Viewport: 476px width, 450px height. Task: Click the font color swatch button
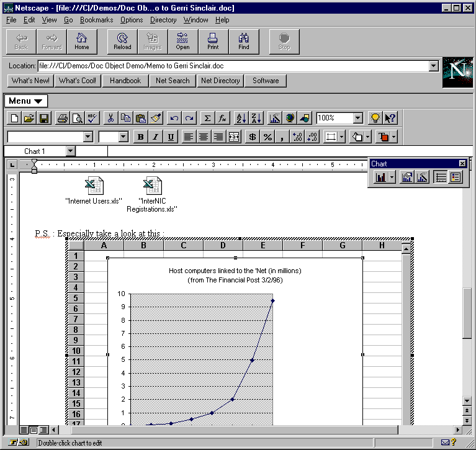pos(384,137)
